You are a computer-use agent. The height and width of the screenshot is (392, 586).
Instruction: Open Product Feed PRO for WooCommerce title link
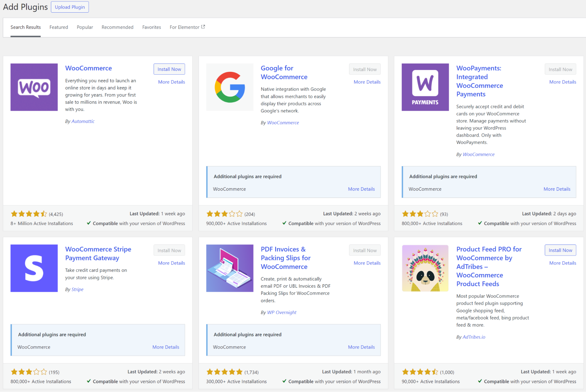tap(489, 266)
